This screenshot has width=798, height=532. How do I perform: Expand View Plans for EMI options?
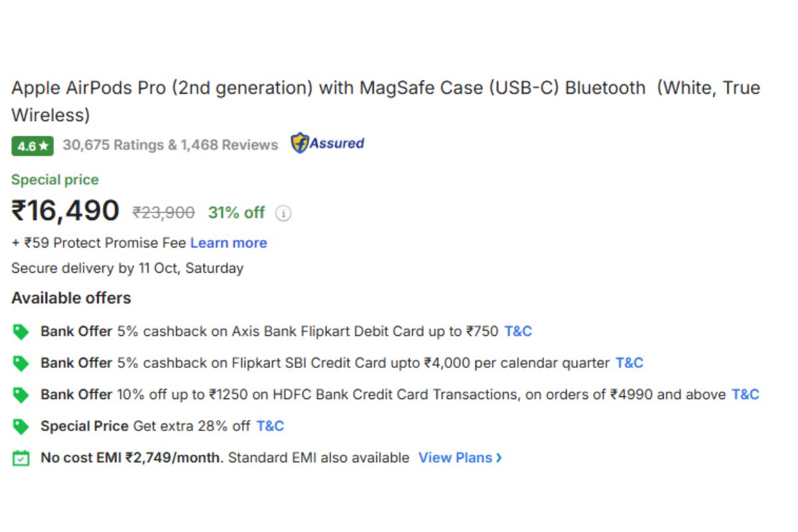[x=460, y=458]
